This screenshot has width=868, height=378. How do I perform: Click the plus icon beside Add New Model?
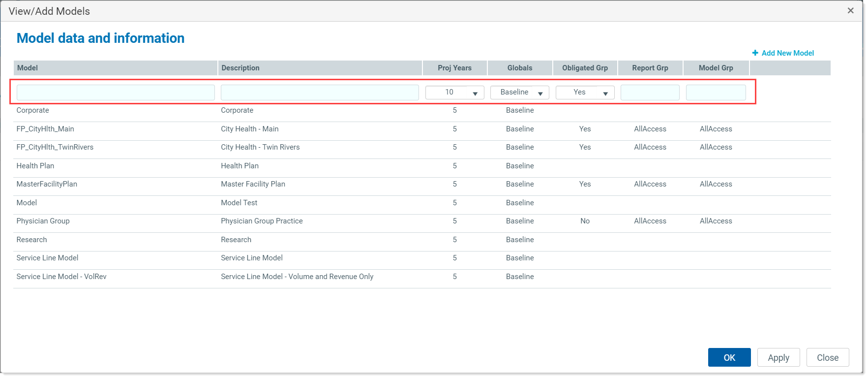tap(755, 53)
